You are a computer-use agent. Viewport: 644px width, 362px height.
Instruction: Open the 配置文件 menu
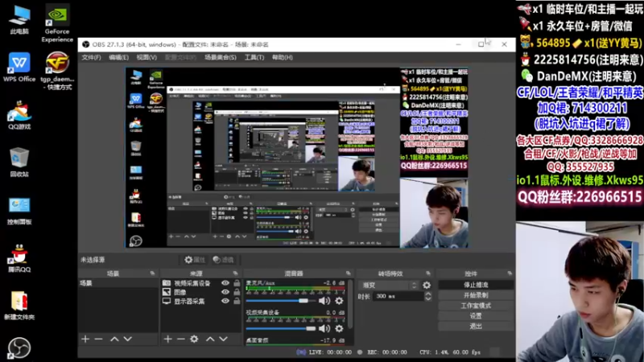[180, 57]
